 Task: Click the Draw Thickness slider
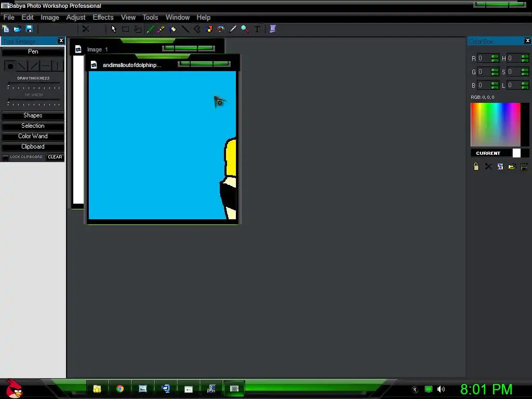coord(34,87)
